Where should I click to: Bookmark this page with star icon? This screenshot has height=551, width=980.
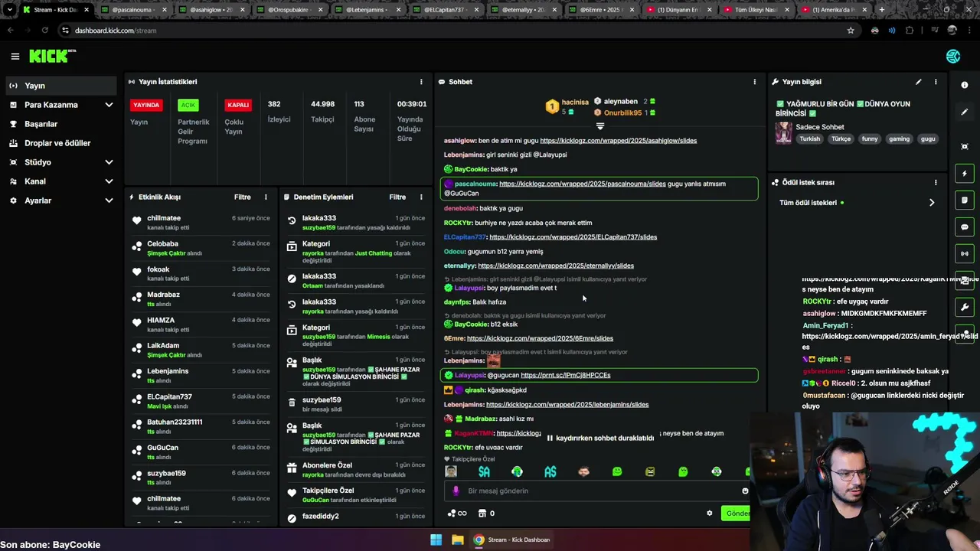[x=851, y=31]
